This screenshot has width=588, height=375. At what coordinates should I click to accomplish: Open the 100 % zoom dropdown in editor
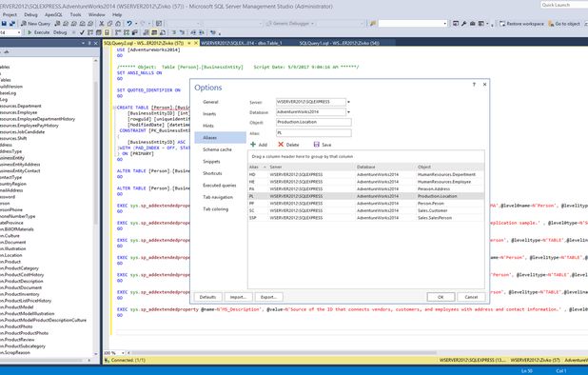coord(123,353)
